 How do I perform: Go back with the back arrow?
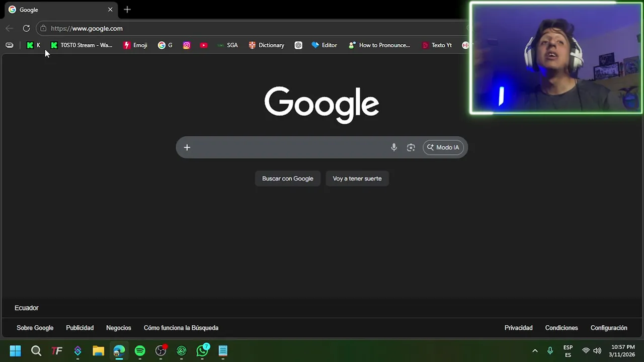(9, 28)
